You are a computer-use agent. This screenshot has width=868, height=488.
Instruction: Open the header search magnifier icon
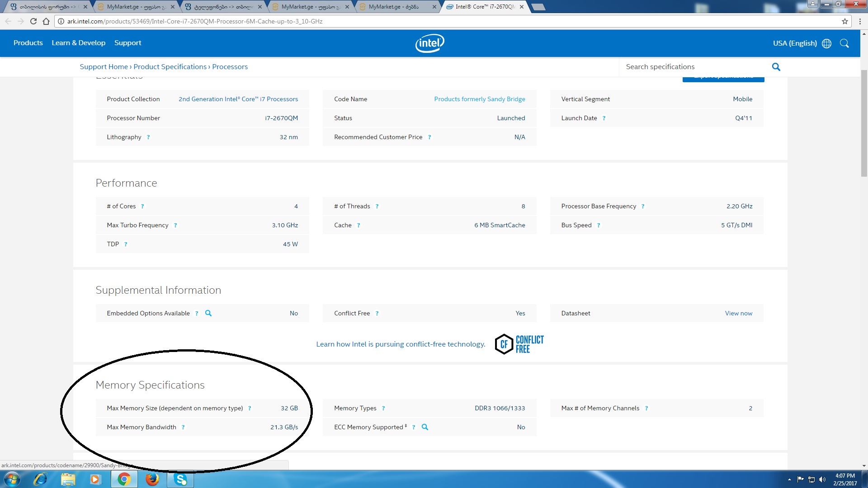(844, 43)
